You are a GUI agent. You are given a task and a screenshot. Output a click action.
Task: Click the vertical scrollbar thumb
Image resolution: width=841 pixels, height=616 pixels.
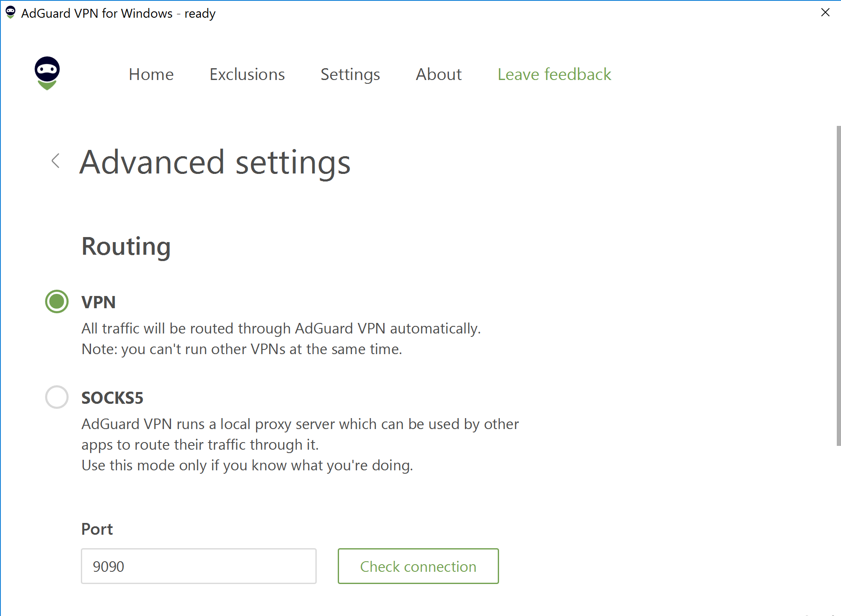pos(838,285)
